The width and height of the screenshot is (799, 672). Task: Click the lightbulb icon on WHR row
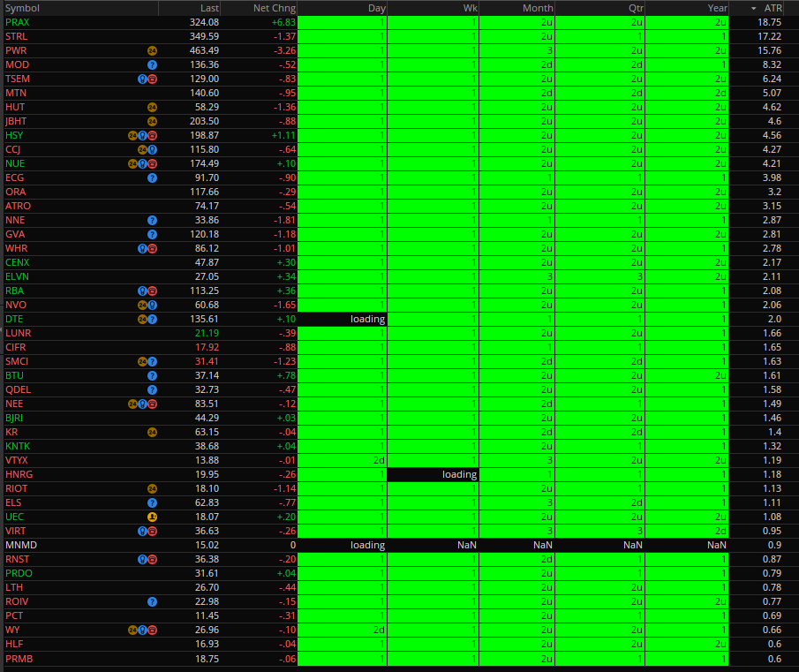[x=143, y=249]
